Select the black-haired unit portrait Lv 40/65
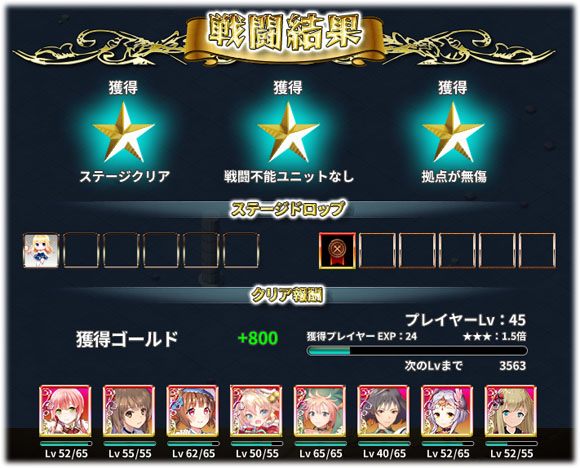The image size is (580, 468). (383, 411)
